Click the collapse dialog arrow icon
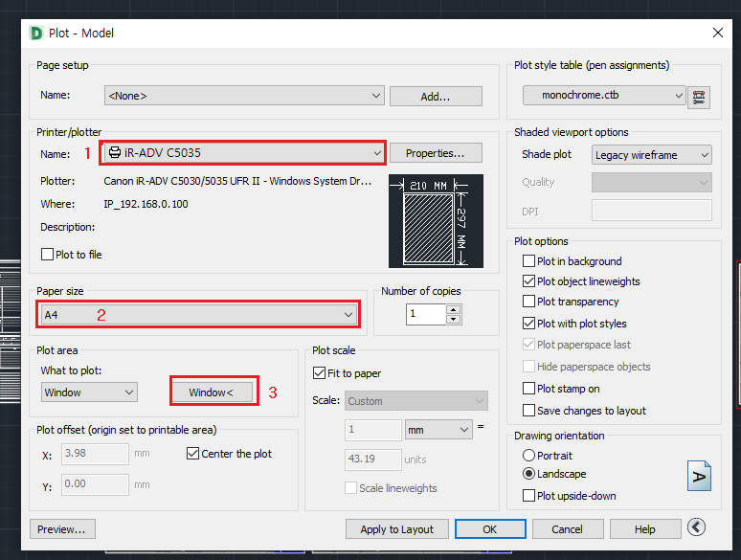The width and height of the screenshot is (741, 560). (x=696, y=526)
